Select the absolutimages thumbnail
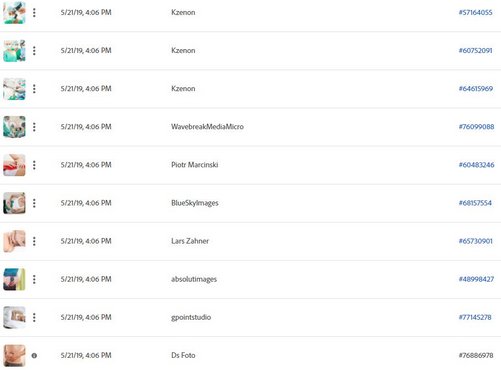Image resolution: width=501 pixels, height=370 pixels. (14, 279)
